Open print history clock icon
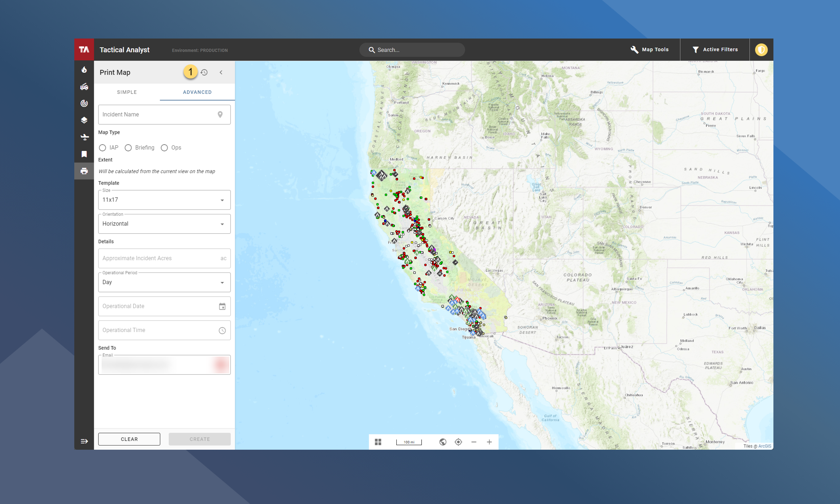 pyautogui.click(x=204, y=72)
